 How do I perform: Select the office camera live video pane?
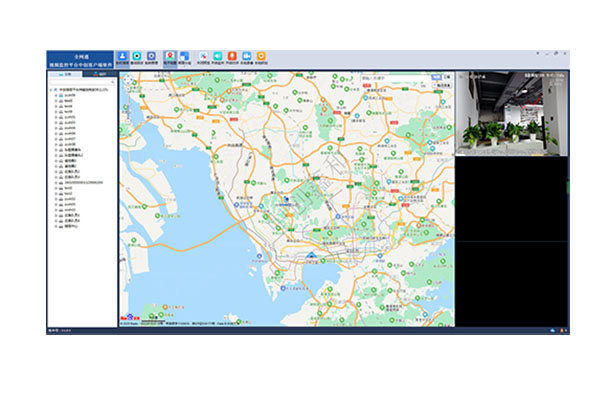(510, 113)
